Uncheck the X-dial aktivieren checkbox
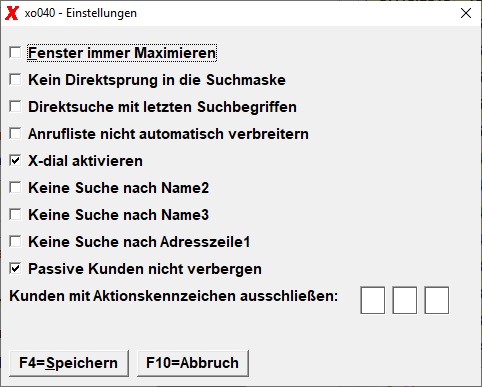This screenshot has width=482, height=387. [x=15, y=161]
